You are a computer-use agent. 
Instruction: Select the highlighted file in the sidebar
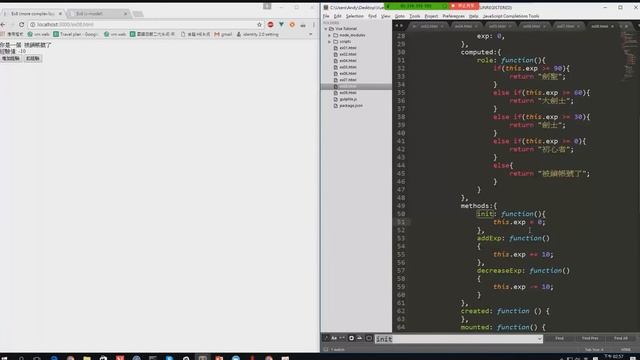tap(356, 87)
